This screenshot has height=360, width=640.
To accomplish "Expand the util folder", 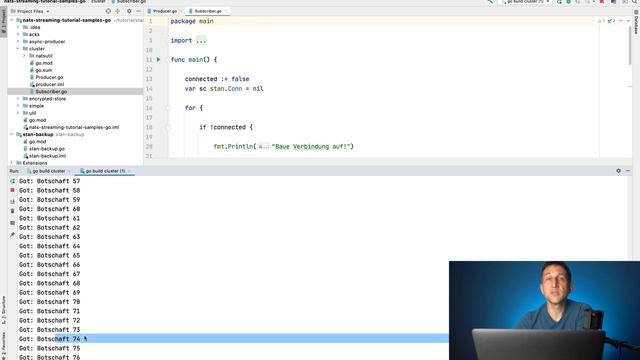I will pyautogui.click(x=18, y=113).
